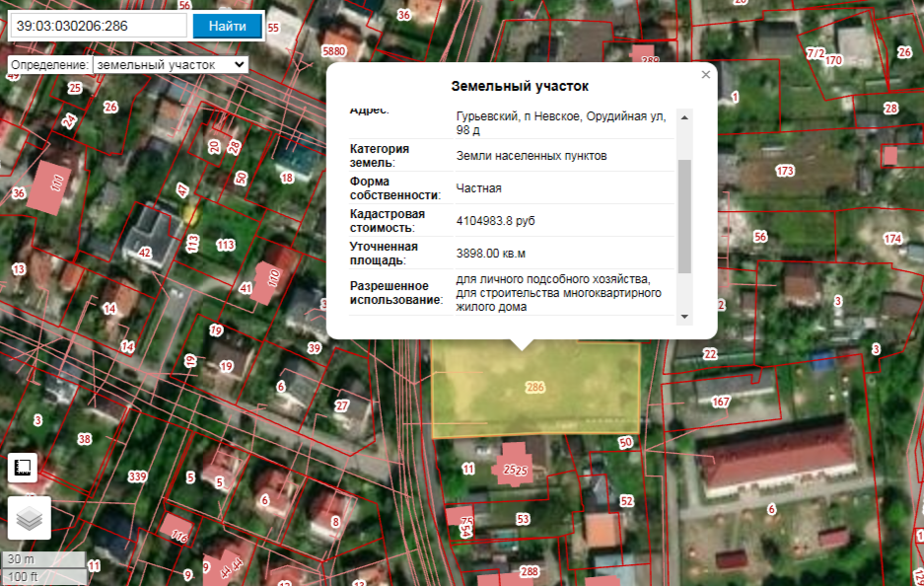Select land parcel labeled 173
Viewport: 924px width, 586px height.
(785, 172)
